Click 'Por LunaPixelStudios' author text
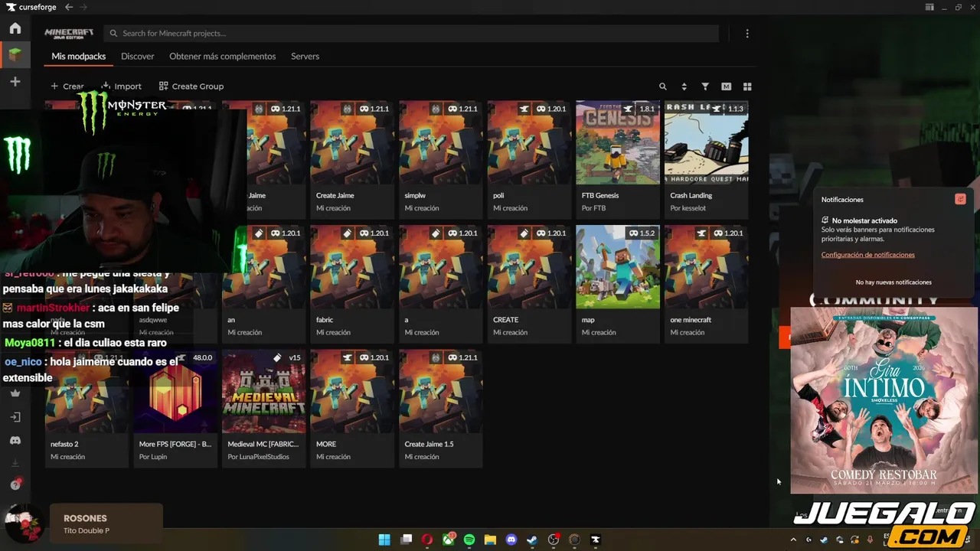This screenshot has height=551, width=980. (x=258, y=457)
